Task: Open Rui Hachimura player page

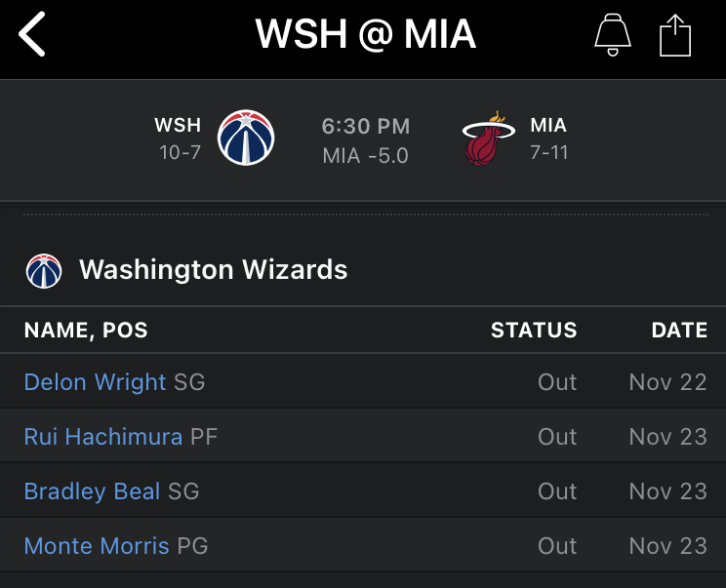Action: pyautogui.click(x=103, y=437)
